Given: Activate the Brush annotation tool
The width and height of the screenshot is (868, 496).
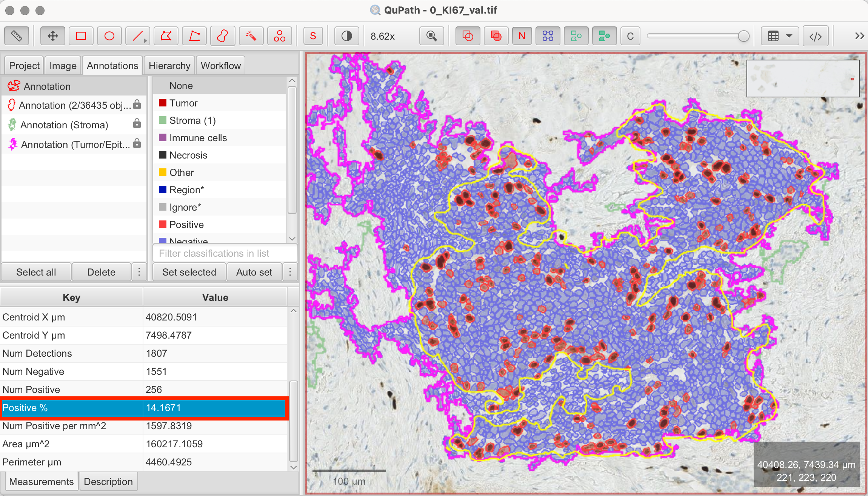Looking at the screenshot, I should click(223, 36).
